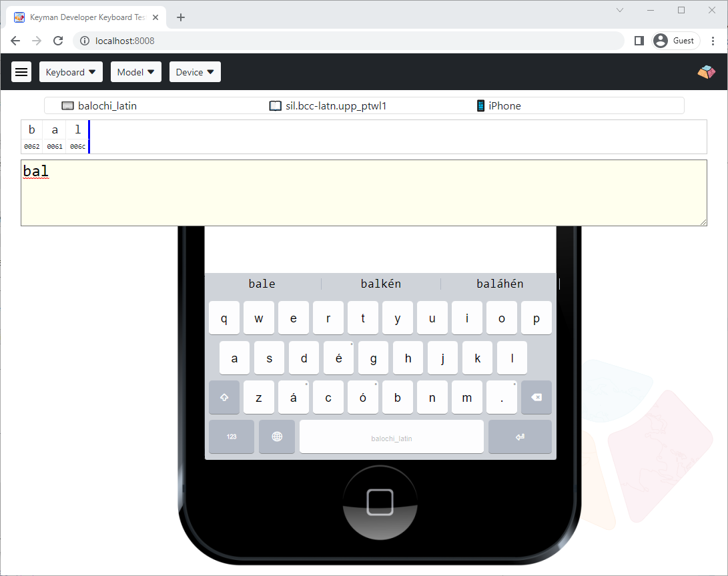Tap the k key
728x576 pixels.
[477, 358]
